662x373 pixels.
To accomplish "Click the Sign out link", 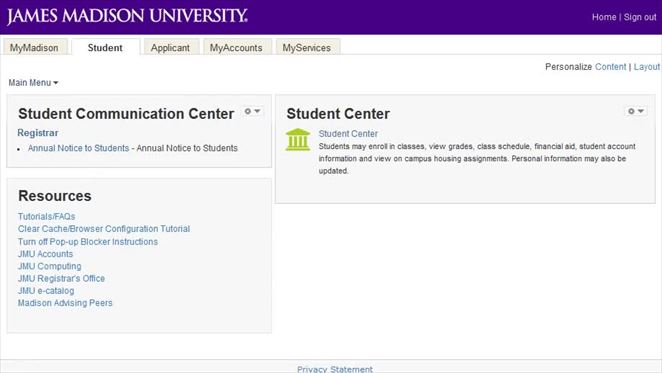I will pos(640,17).
